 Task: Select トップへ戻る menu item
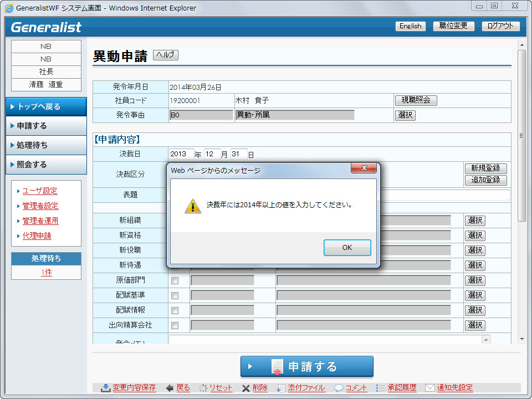(46, 106)
